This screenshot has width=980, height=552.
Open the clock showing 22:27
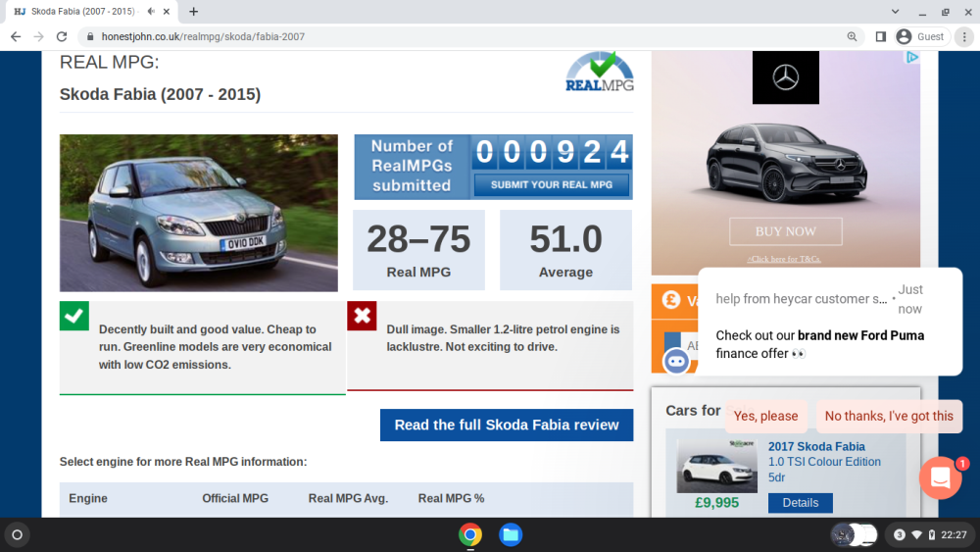coord(954,535)
